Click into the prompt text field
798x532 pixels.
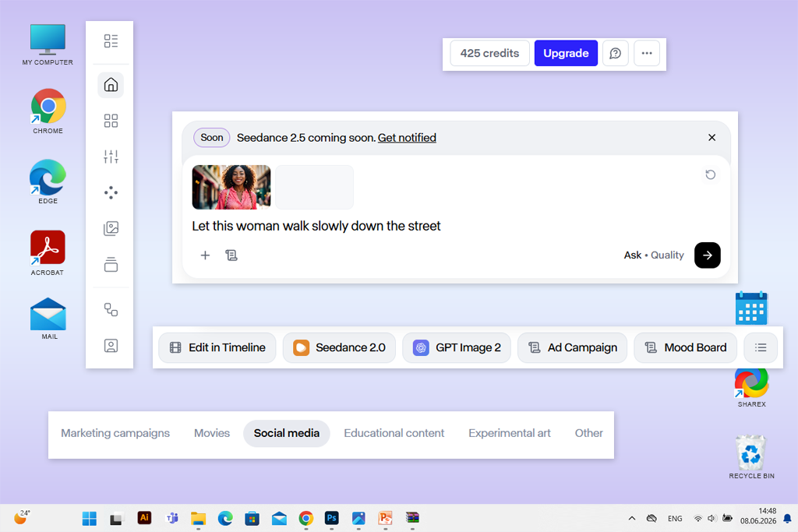click(x=316, y=226)
